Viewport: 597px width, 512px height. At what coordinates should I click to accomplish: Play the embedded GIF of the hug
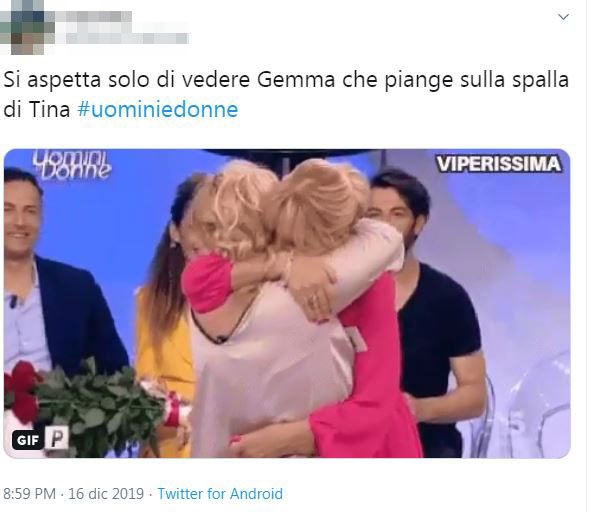[x=287, y=303]
